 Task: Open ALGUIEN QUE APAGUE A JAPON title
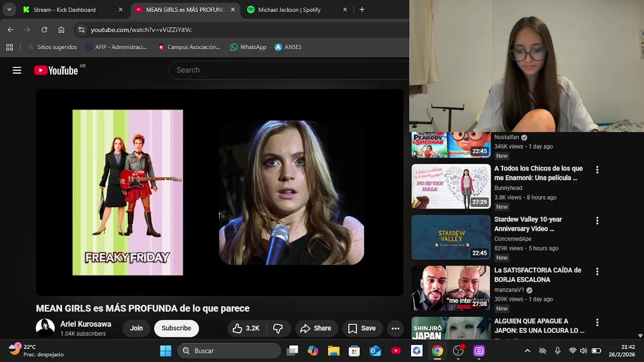(x=539, y=326)
